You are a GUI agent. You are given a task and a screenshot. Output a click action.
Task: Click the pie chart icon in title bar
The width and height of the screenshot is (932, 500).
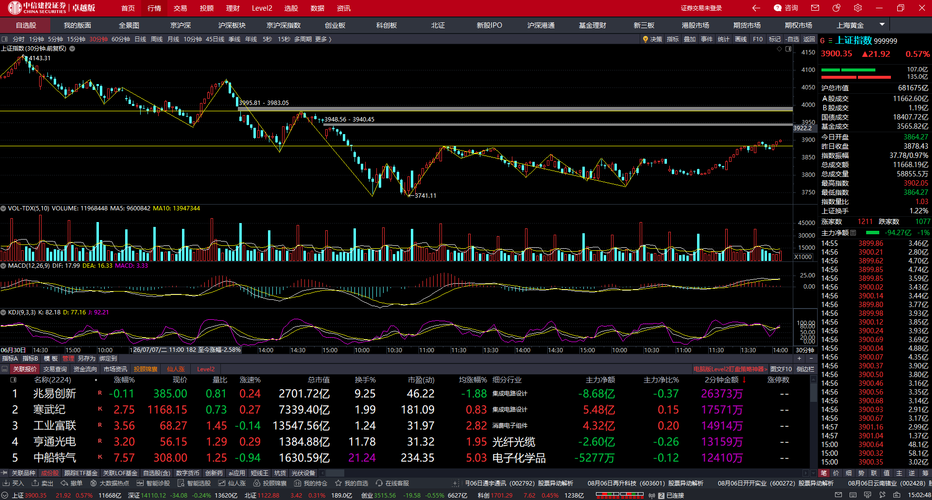point(836,8)
